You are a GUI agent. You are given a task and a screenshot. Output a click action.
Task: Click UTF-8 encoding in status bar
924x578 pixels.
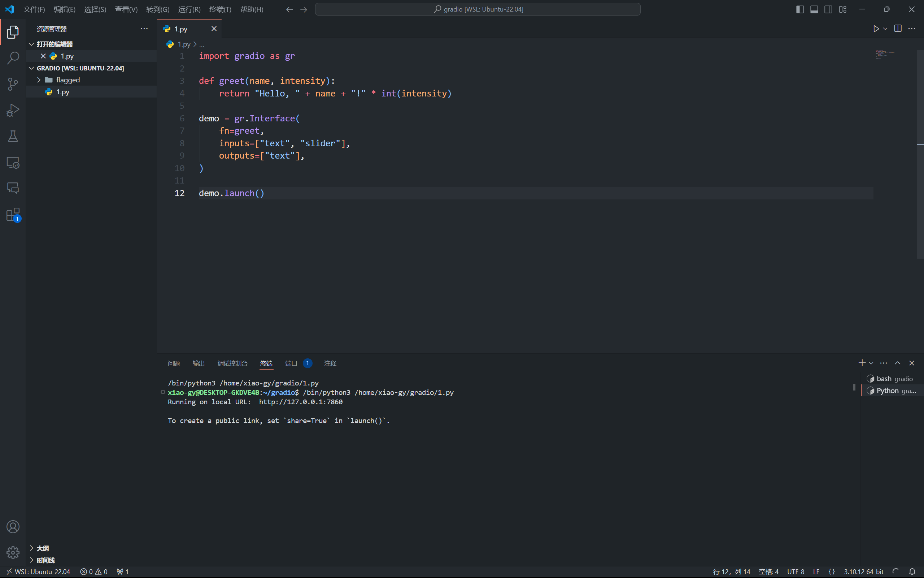796,571
